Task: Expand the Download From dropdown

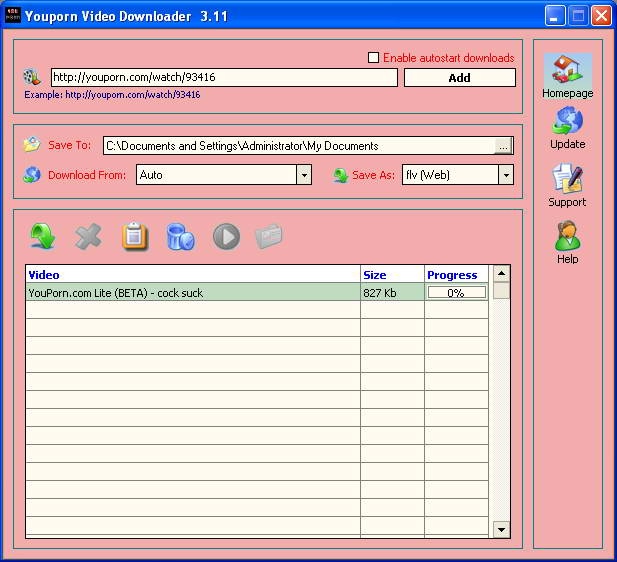Action: [x=304, y=175]
